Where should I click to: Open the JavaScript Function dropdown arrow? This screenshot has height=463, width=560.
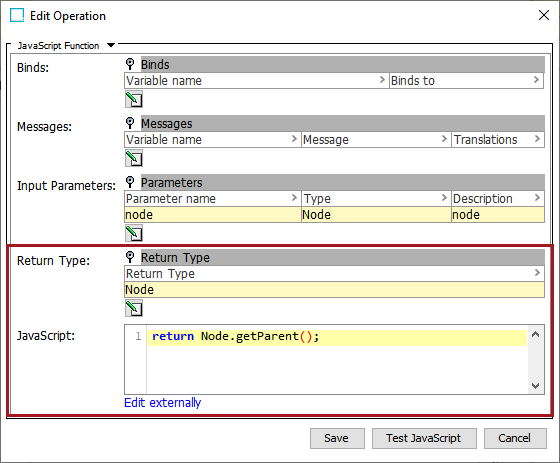(x=111, y=45)
